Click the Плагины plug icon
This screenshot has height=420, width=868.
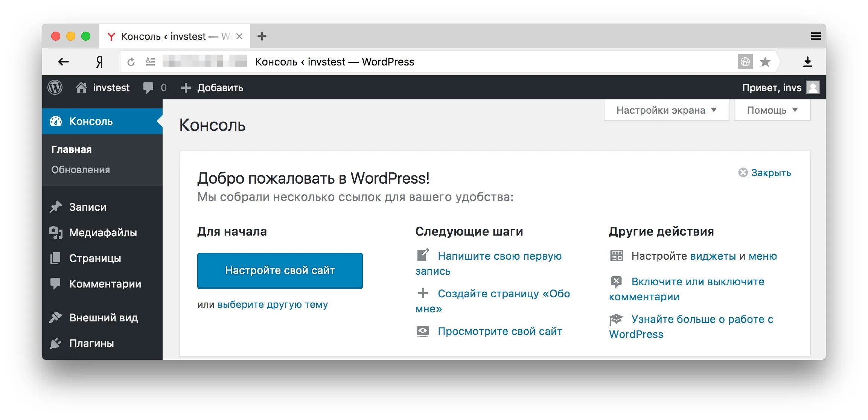56,343
